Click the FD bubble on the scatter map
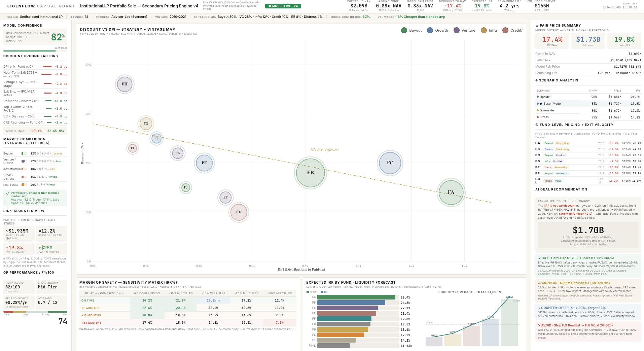The image size is (644, 351). (239, 212)
